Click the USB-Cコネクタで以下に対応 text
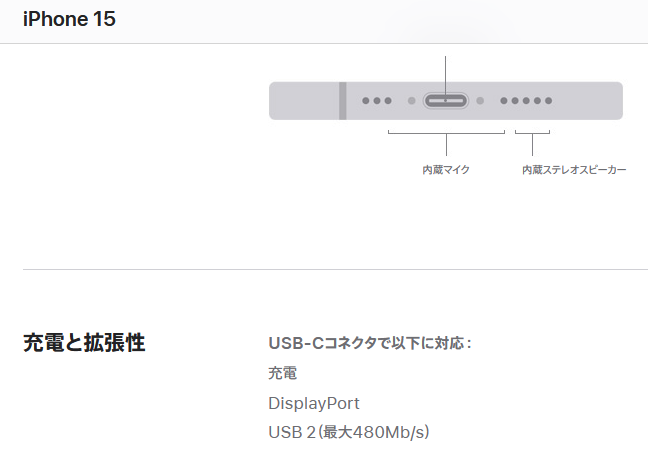This screenshot has width=648, height=474. click(x=370, y=343)
